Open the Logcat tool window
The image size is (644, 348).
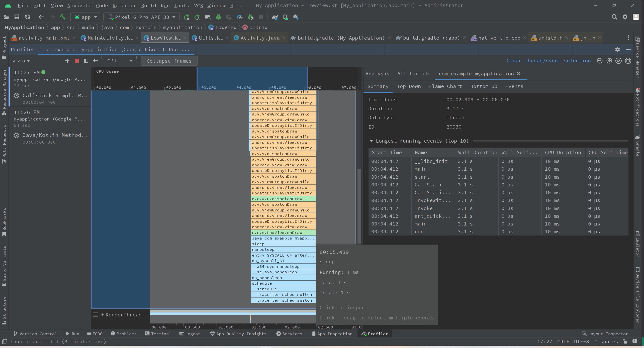pyautogui.click(x=190, y=334)
